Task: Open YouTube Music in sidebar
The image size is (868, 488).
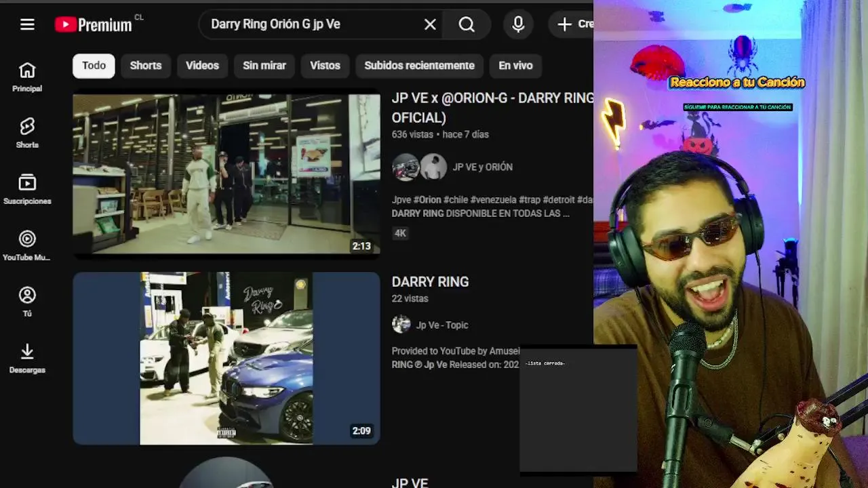Action: click(x=27, y=246)
